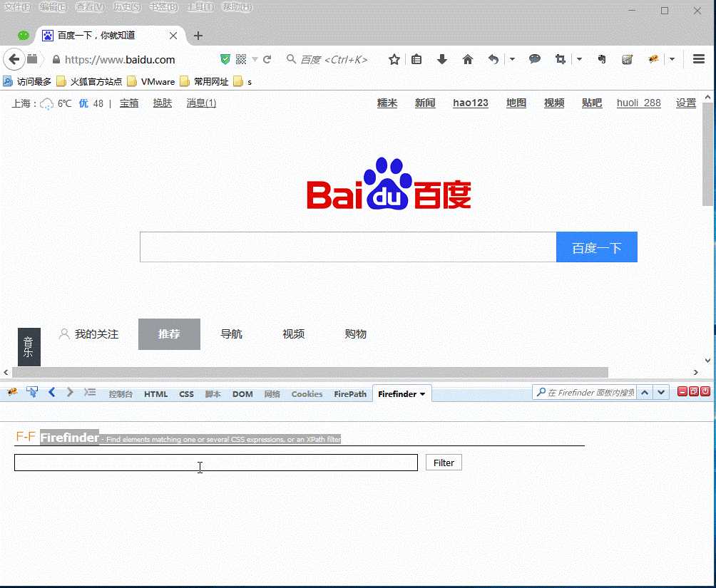Open the 常用网址 bookmark folder

point(205,82)
